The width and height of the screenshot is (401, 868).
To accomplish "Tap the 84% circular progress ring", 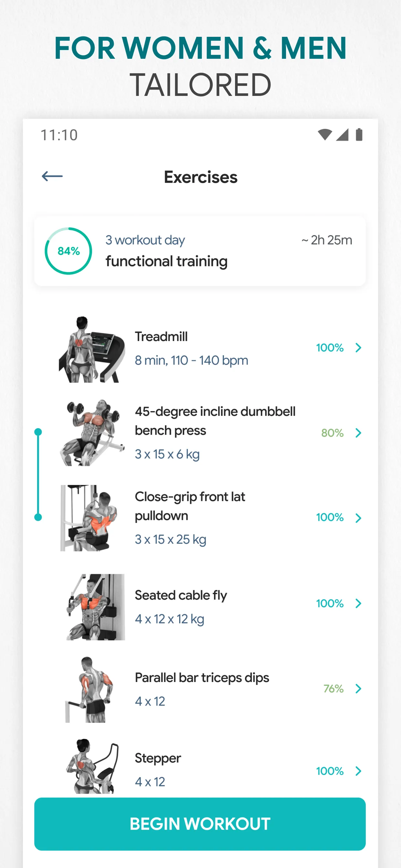I will click(x=68, y=251).
